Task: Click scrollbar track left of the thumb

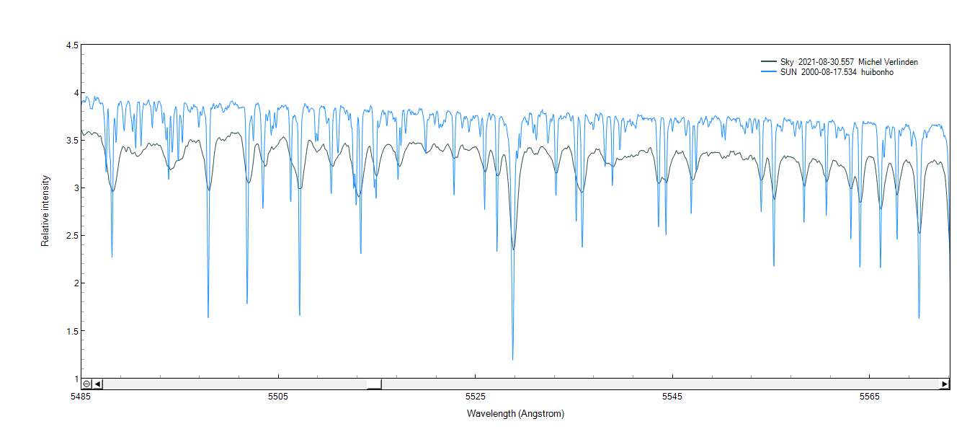Action: [x=231, y=384]
